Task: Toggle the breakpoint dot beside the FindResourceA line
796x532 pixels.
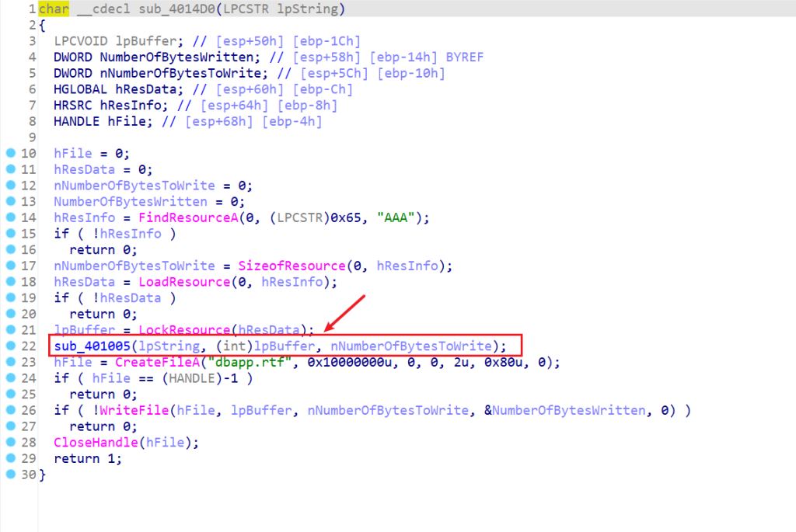Action: [x=10, y=217]
